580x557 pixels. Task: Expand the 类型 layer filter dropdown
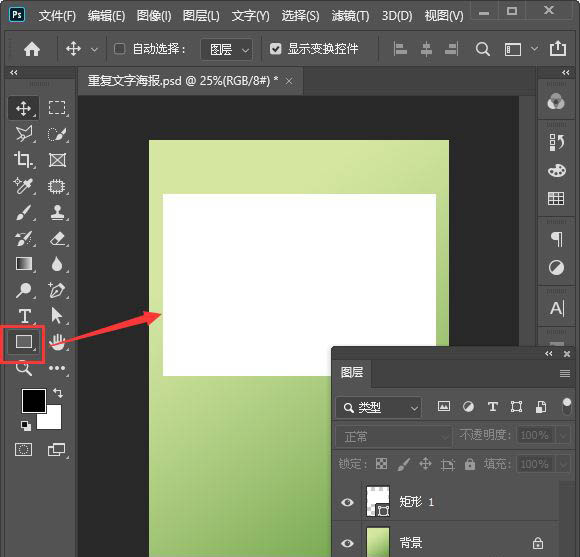coord(378,408)
